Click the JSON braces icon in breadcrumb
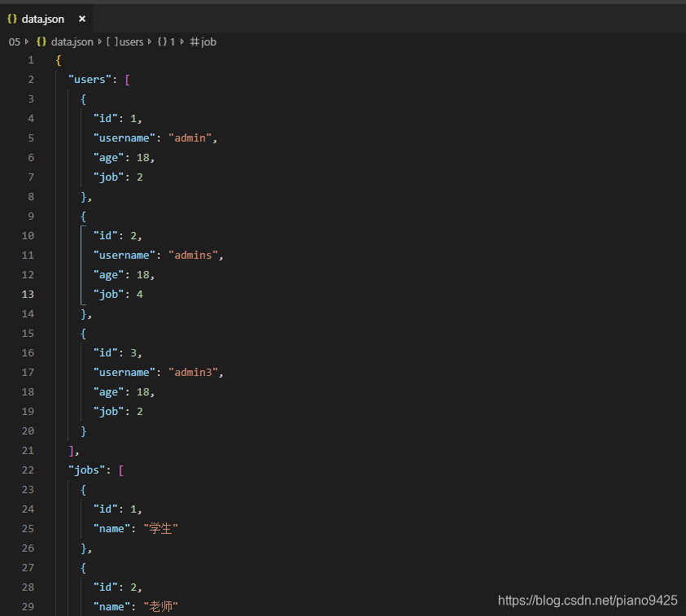 [42, 42]
